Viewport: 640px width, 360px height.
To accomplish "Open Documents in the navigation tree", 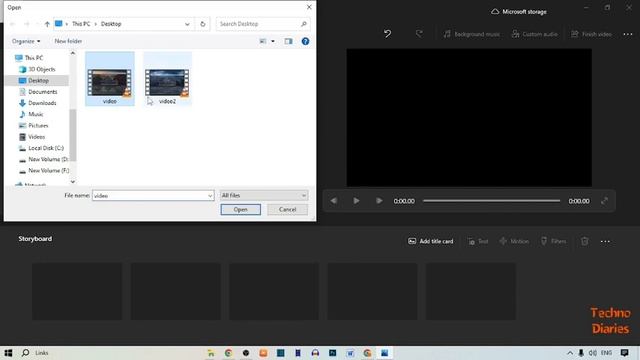I will tap(42, 92).
